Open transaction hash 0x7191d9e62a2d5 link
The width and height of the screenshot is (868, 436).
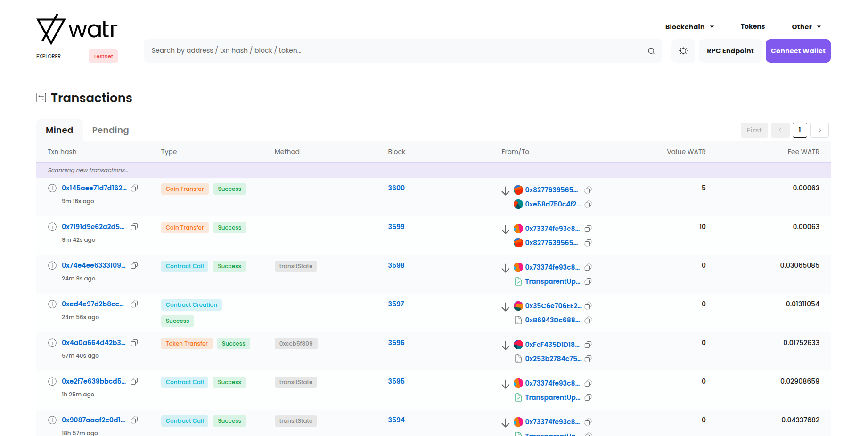93,227
